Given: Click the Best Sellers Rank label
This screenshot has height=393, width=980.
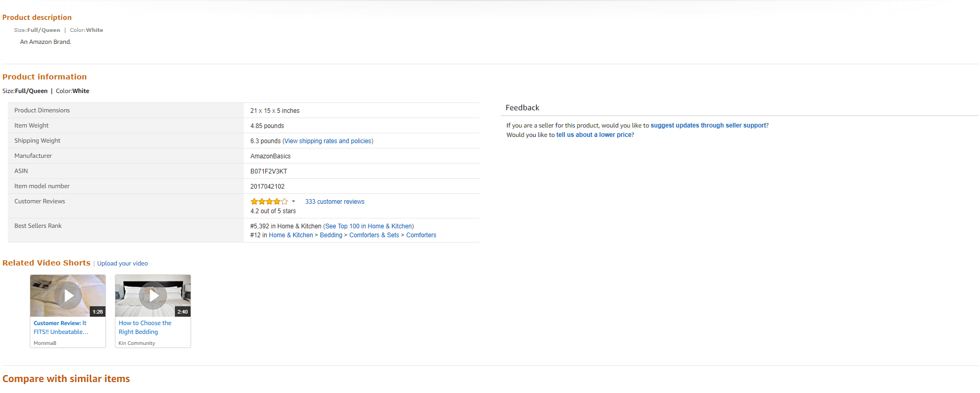Looking at the screenshot, I should 38,226.
